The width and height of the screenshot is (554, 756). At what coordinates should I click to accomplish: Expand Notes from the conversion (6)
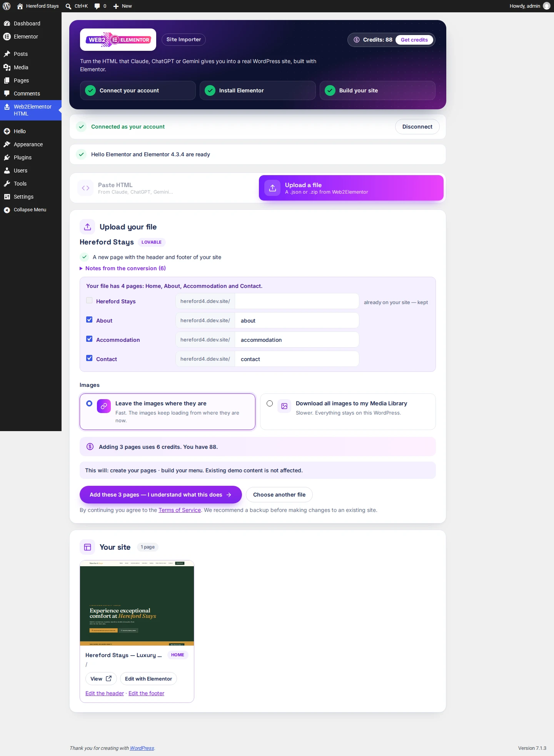(x=123, y=268)
